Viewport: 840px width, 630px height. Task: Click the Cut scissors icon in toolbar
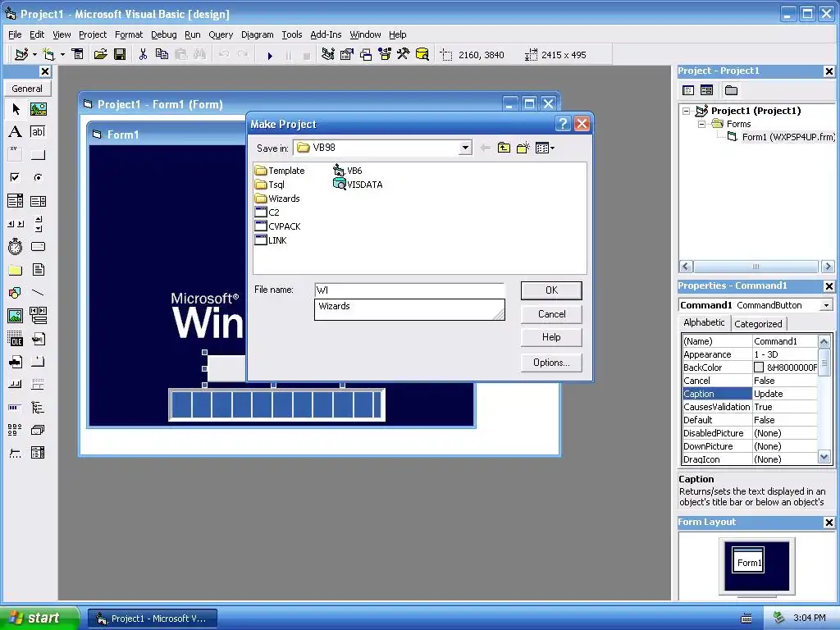pos(143,54)
